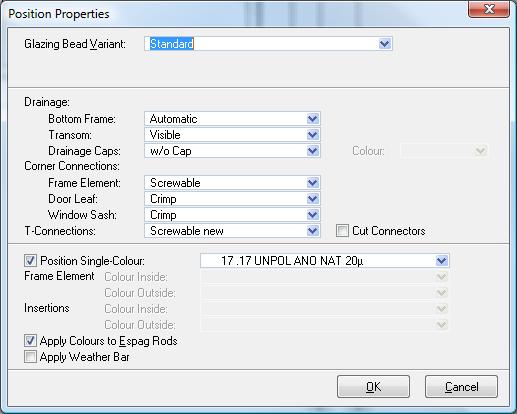Open the Window Sash dropdown
Viewport: 517px width, 414px height.
tap(313, 215)
